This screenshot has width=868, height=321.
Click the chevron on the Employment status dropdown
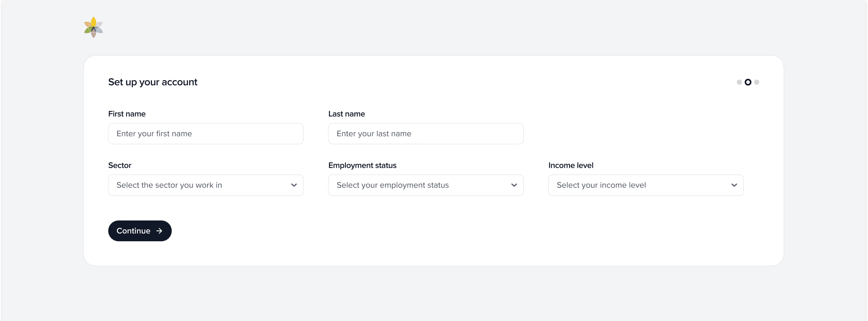(514, 185)
